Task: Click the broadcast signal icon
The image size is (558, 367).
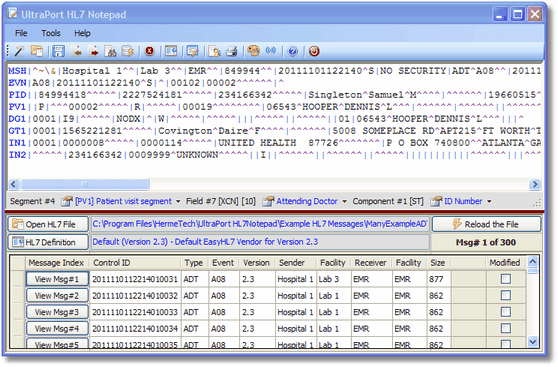Action: coord(271,51)
